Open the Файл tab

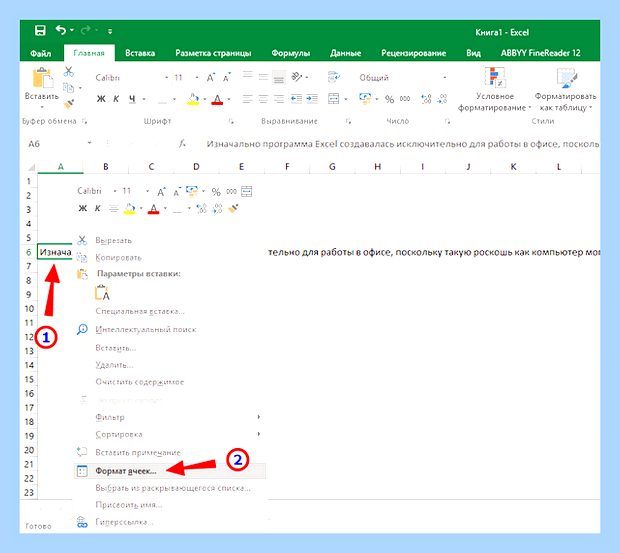point(41,53)
